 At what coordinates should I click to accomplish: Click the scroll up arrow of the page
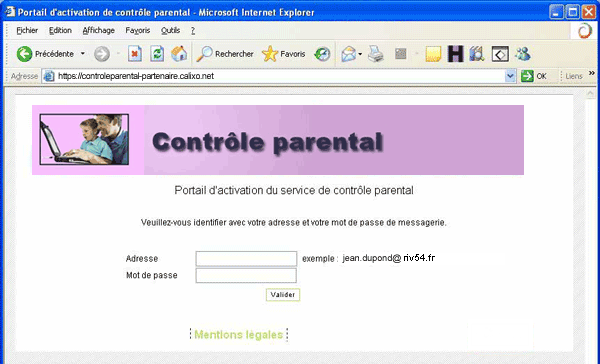point(590,93)
